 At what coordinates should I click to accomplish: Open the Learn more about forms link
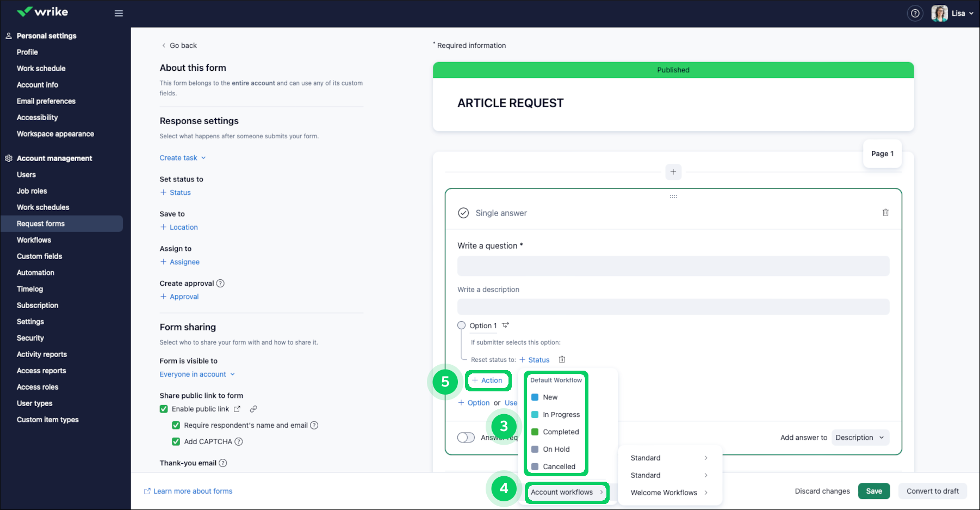(x=193, y=491)
